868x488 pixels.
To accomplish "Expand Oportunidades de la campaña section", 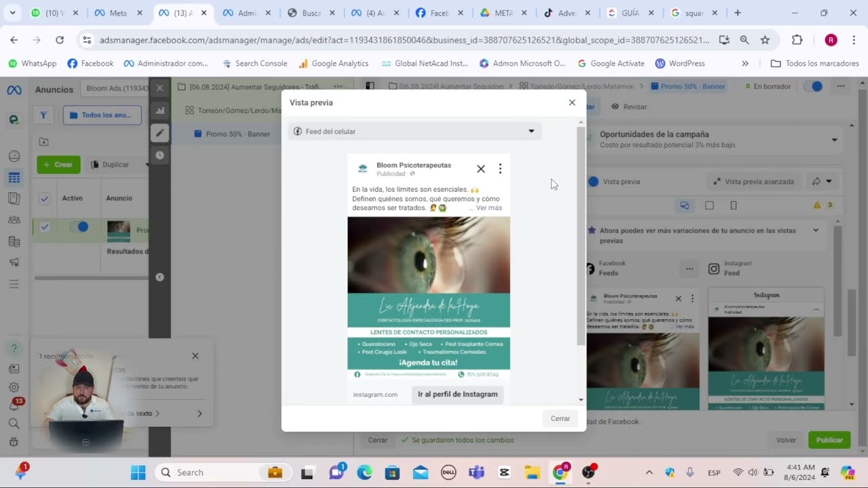I will (834, 140).
